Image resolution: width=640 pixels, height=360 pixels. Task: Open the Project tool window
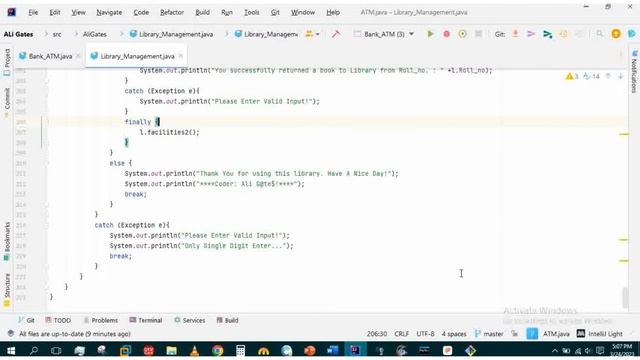click(x=7, y=62)
